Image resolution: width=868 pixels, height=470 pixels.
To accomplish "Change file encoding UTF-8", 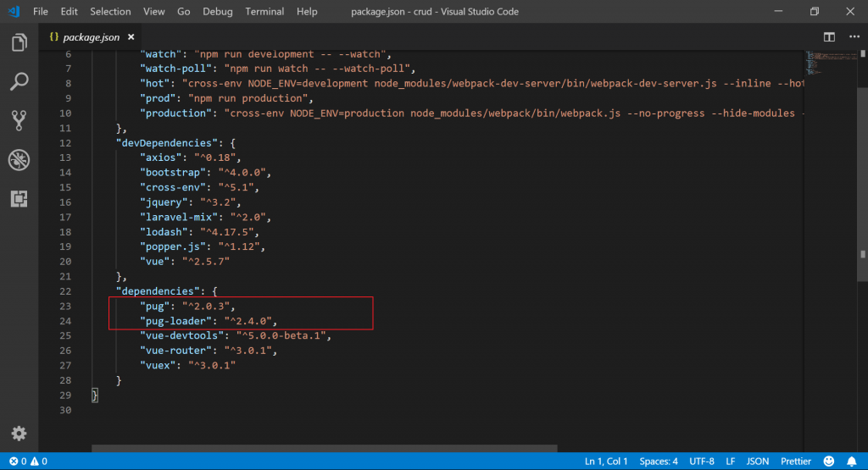I will click(x=701, y=462).
